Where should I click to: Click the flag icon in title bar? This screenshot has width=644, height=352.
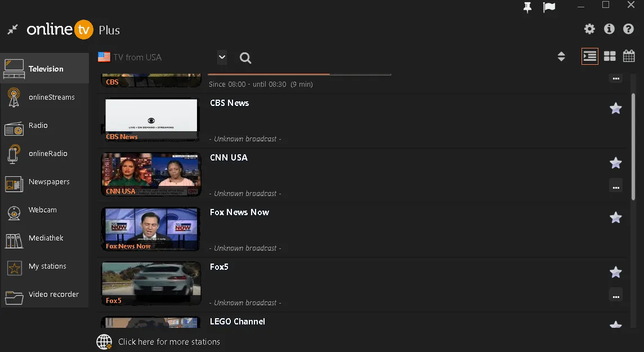549,7
